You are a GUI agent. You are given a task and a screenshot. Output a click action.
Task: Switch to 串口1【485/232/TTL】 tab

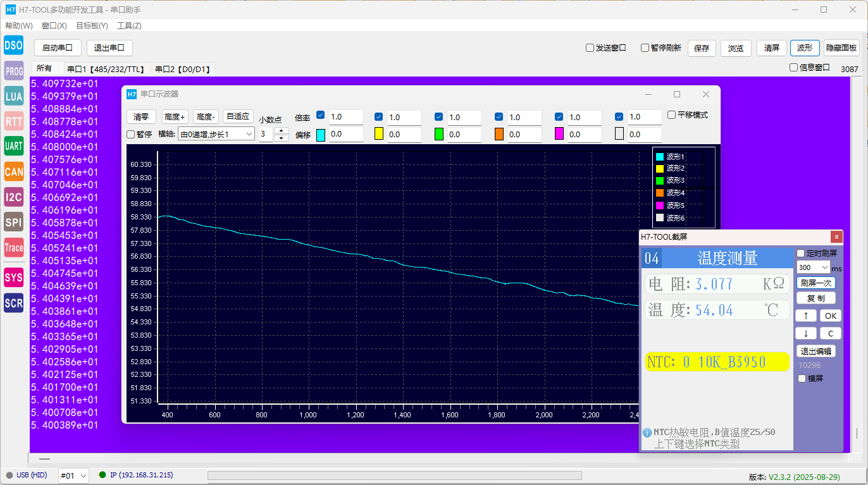click(106, 69)
